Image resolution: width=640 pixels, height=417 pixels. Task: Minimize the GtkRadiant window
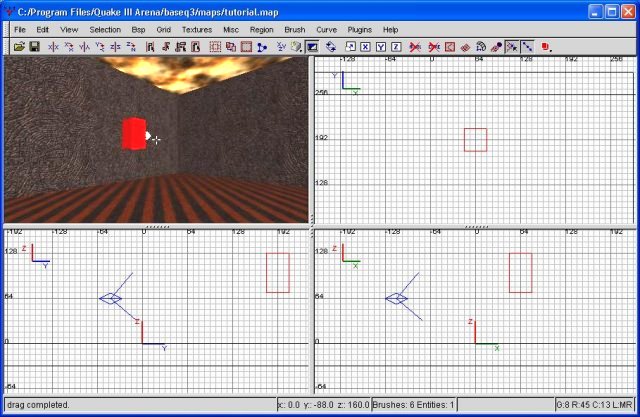coord(596,12)
